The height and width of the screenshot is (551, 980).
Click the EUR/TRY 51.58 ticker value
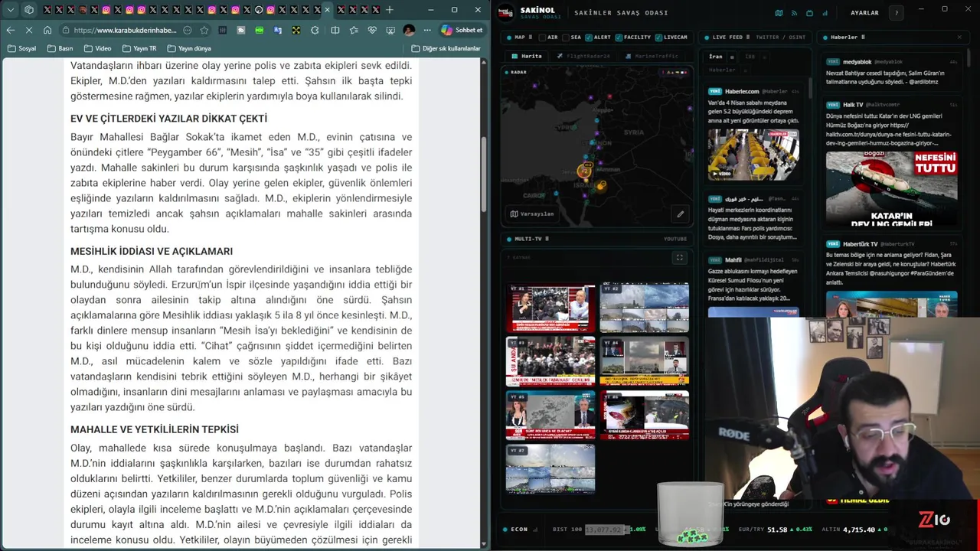pos(777,530)
